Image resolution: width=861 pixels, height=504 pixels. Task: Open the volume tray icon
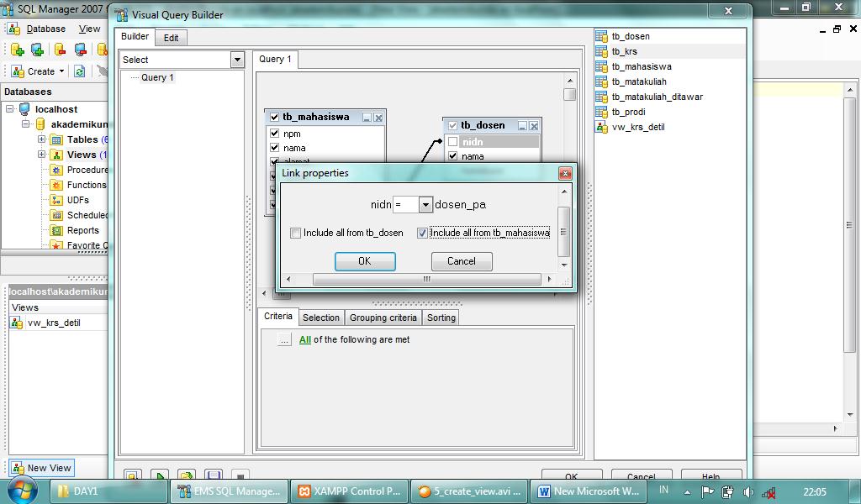coord(747,492)
